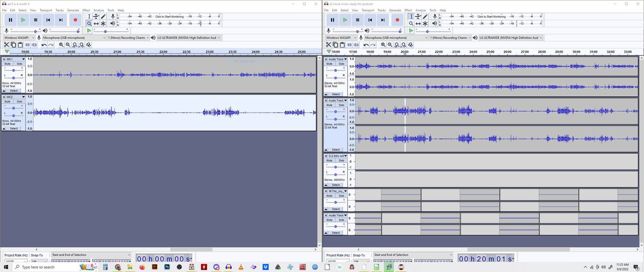Solo the 'S-2 Intro' track

point(342,160)
